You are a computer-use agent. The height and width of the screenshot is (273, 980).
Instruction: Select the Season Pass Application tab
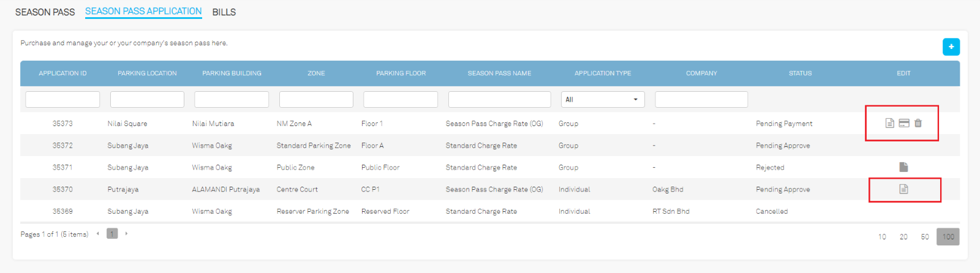tap(143, 12)
